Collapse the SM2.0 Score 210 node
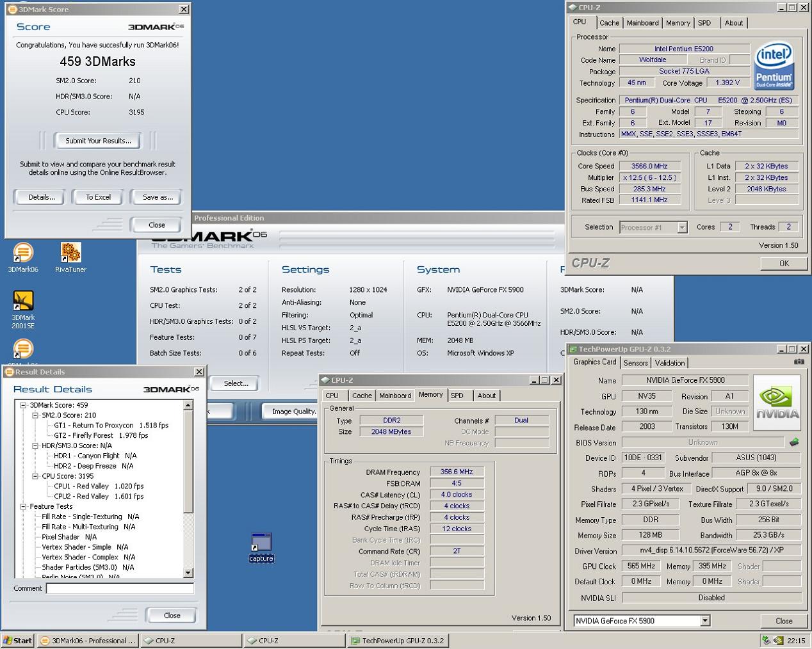 (x=35, y=415)
